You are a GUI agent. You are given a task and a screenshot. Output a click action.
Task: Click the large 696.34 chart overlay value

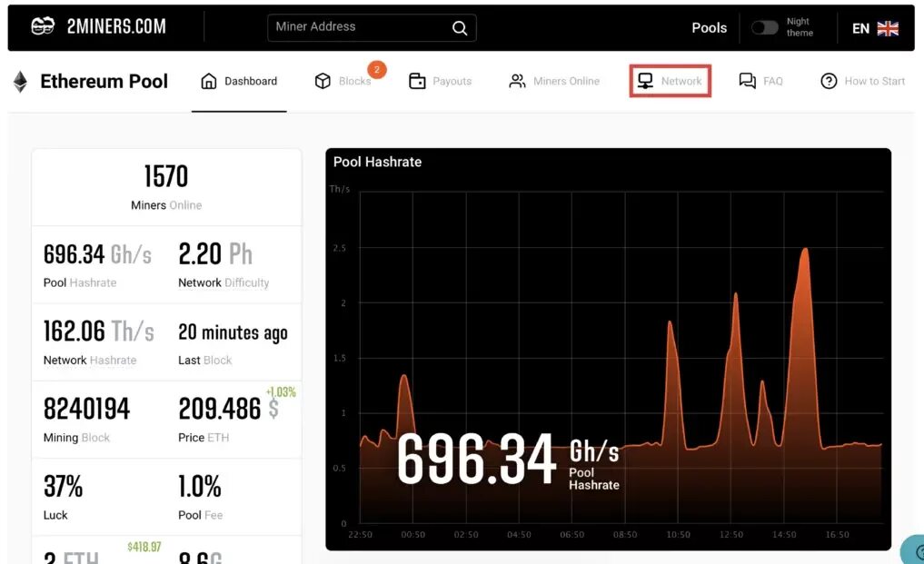(x=476, y=459)
